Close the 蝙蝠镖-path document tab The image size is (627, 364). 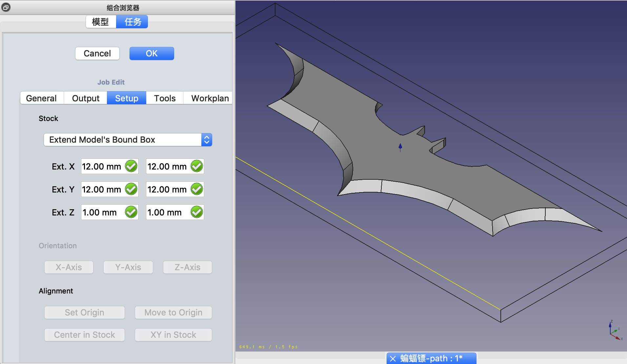pos(393,358)
